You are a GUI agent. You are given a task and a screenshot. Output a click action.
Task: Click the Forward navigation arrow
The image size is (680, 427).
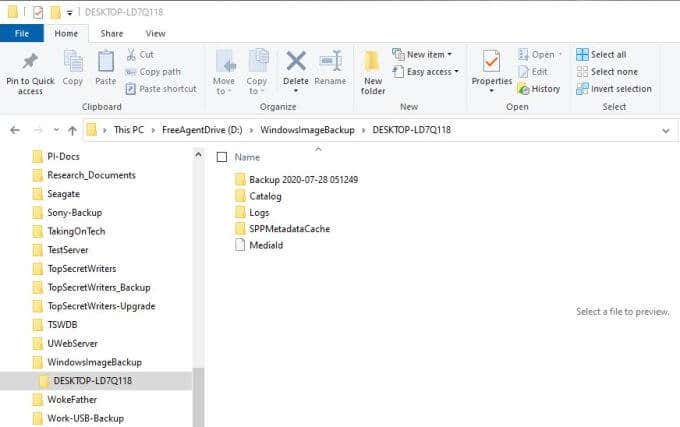click(38, 130)
